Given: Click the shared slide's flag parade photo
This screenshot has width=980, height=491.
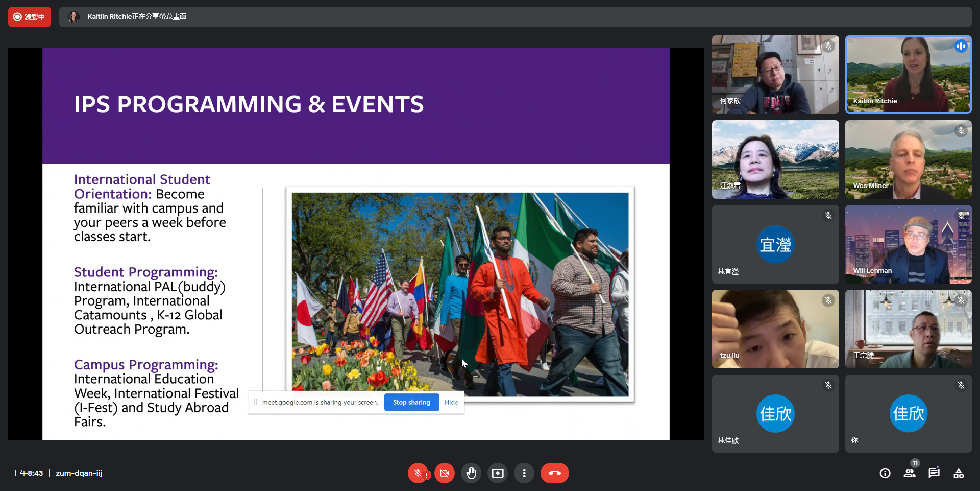Looking at the screenshot, I should point(460,294).
